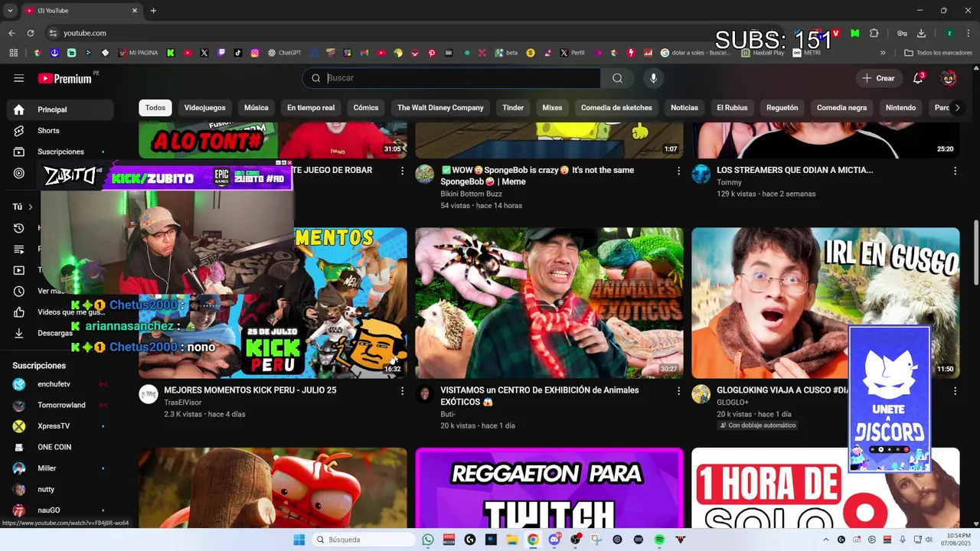Click the Tommy channel name
The width and height of the screenshot is (980, 551).
pos(729,182)
